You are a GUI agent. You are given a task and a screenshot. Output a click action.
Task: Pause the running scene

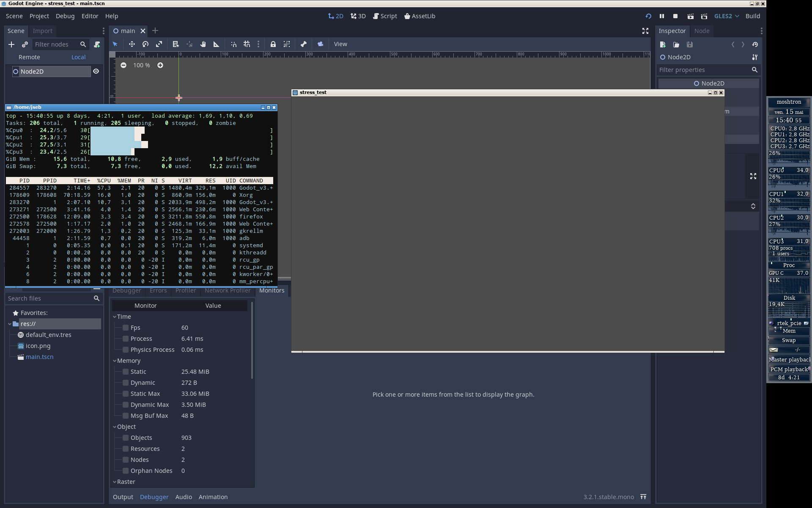pos(662,16)
